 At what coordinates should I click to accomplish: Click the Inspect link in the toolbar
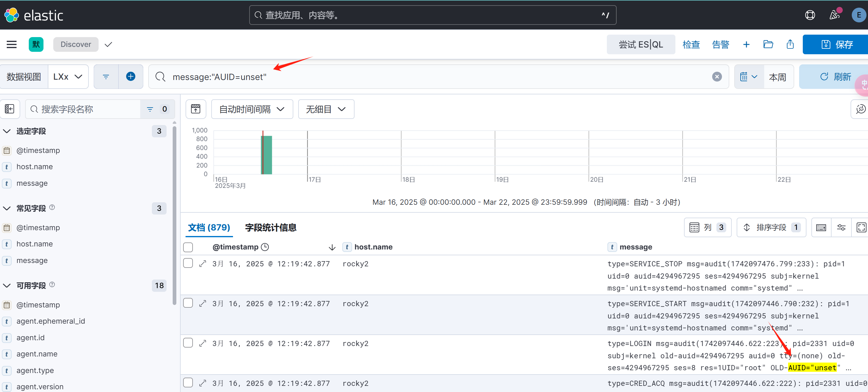[x=691, y=44]
